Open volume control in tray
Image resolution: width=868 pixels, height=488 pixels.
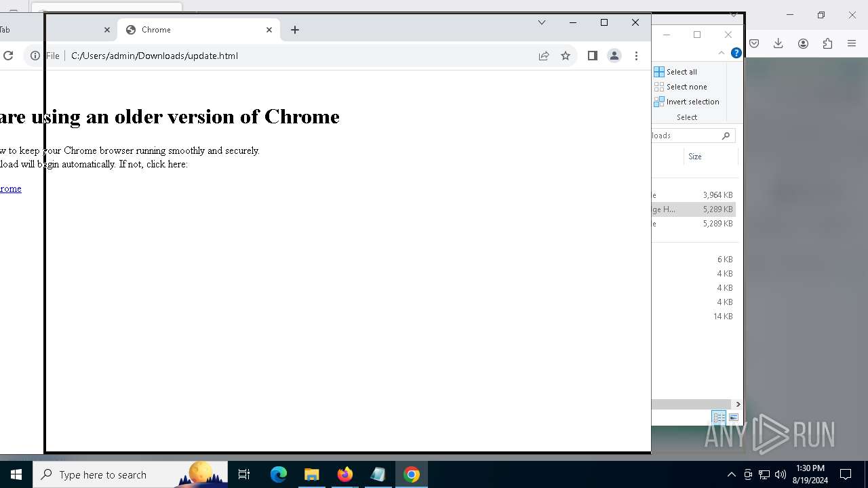click(x=781, y=474)
